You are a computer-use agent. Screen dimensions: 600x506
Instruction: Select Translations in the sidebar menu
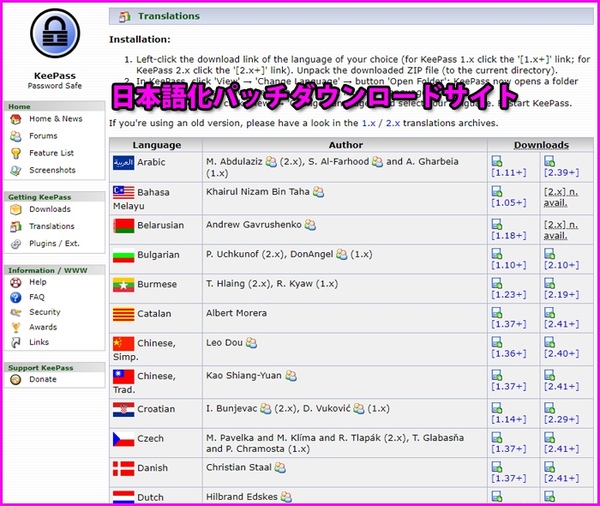(x=52, y=226)
